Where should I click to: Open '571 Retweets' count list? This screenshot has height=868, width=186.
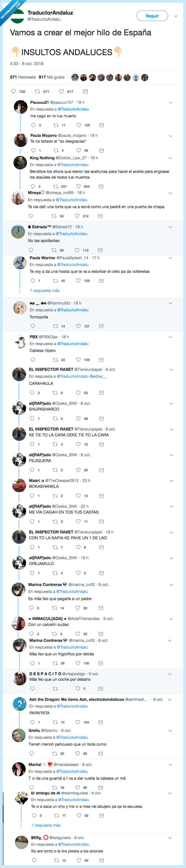point(23,77)
